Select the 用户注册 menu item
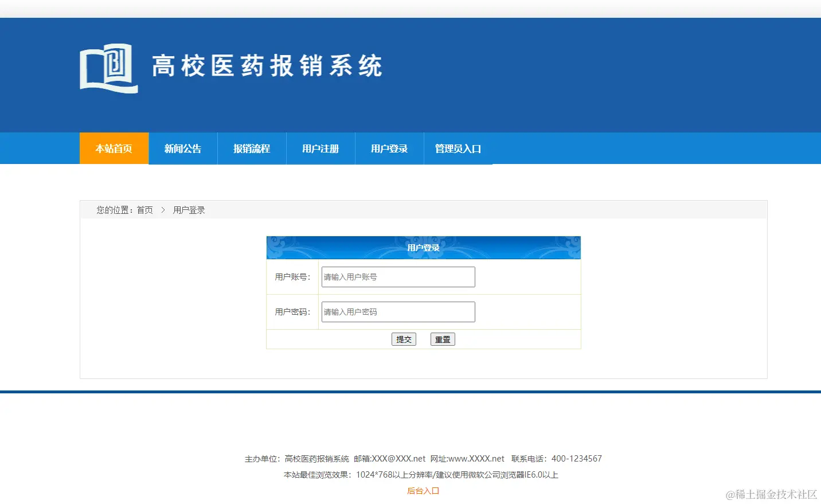The width and height of the screenshot is (821, 504). pos(320,149)
